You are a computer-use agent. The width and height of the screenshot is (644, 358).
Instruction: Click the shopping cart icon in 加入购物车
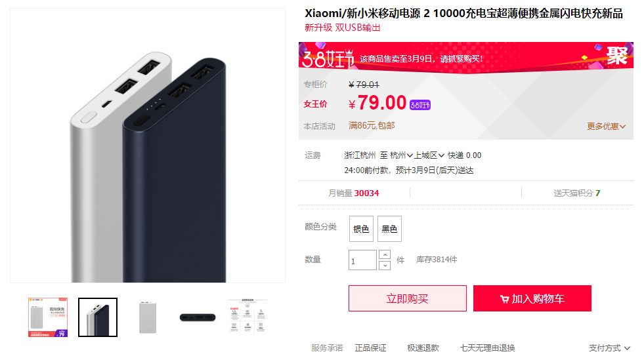[504, 299]
